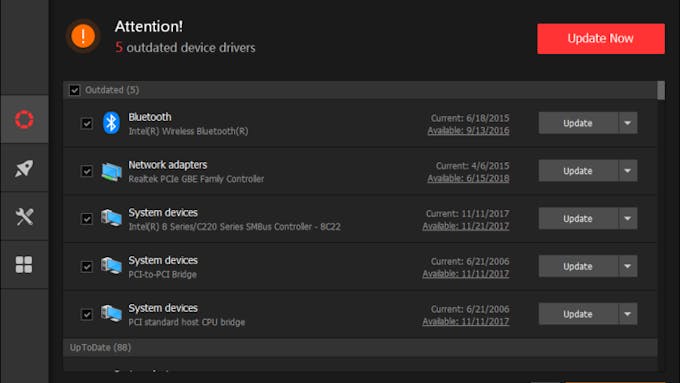Open the Network adapters Update dropdown arrow
The width and height of the screenshot is (680, 383).
tap(628, 171)
